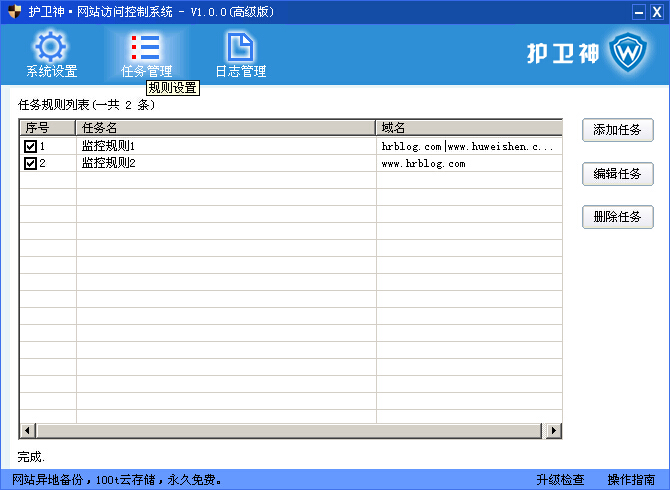
Task: Uncheck the checkbox for 监控规则1
Action: pyautogui.click(x=30, y=147)
